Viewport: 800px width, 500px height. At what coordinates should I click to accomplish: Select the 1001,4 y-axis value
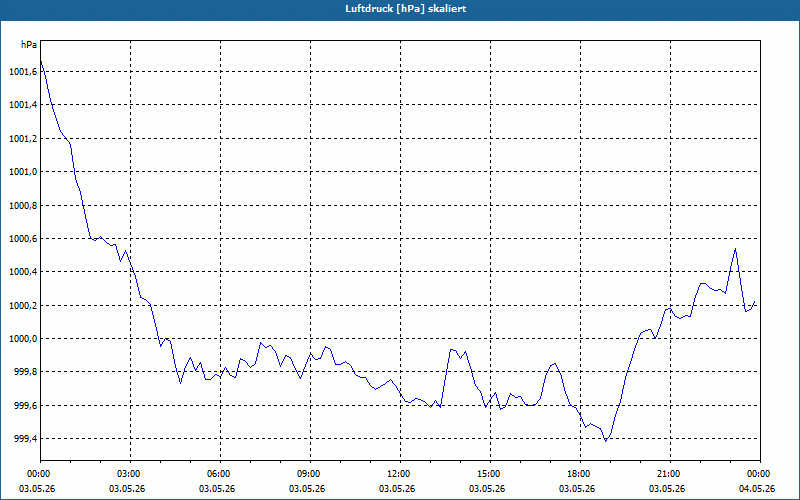(x=23, y=105)
